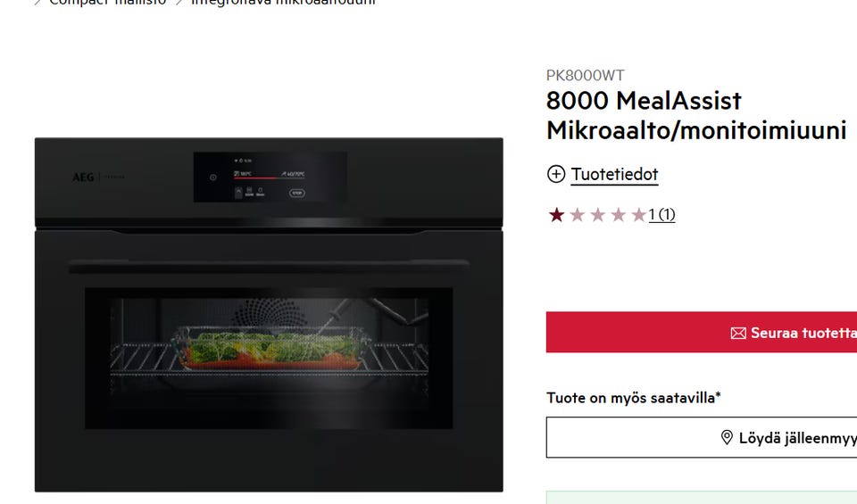Click the location pin icon on Löydä jälleenmyyjä
This screenshot has height=504, width=857.
(x=727, y=437)
